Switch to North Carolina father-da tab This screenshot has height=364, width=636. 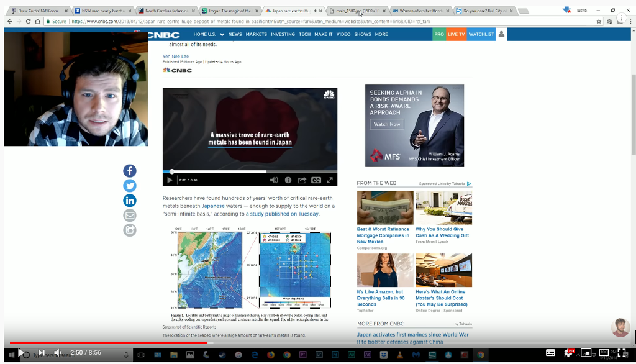coord(165,11)
